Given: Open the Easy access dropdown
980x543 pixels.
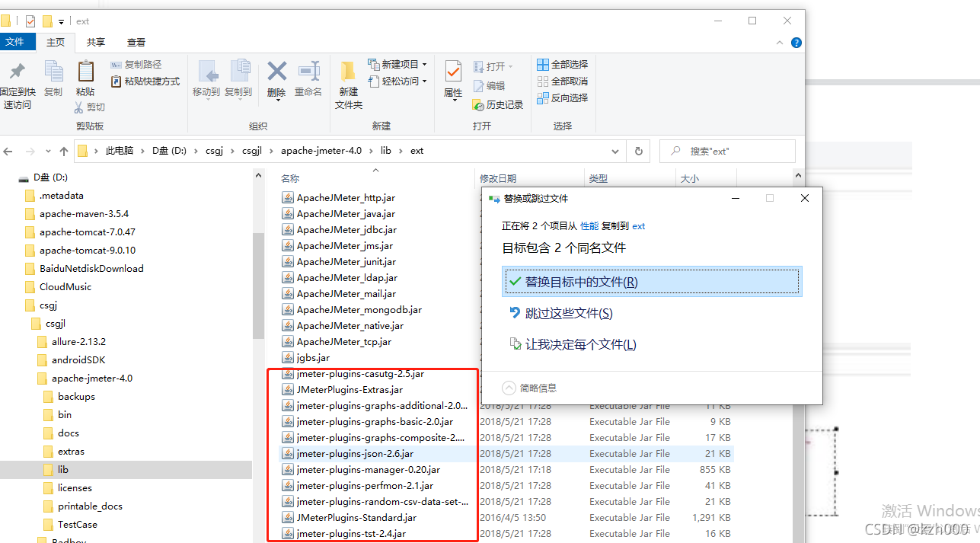Looking at the screenshot, I should (397, 81).
